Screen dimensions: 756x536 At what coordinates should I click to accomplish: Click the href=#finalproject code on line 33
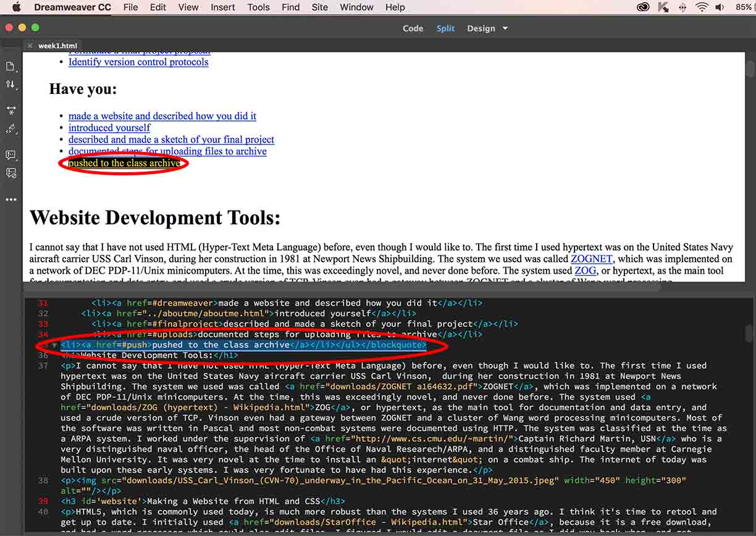pos(174,324)
